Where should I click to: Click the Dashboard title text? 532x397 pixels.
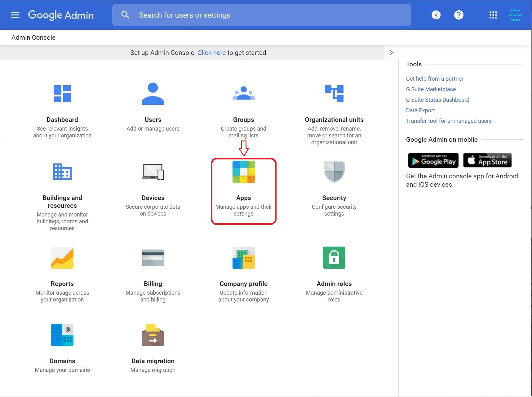(62, 120)
